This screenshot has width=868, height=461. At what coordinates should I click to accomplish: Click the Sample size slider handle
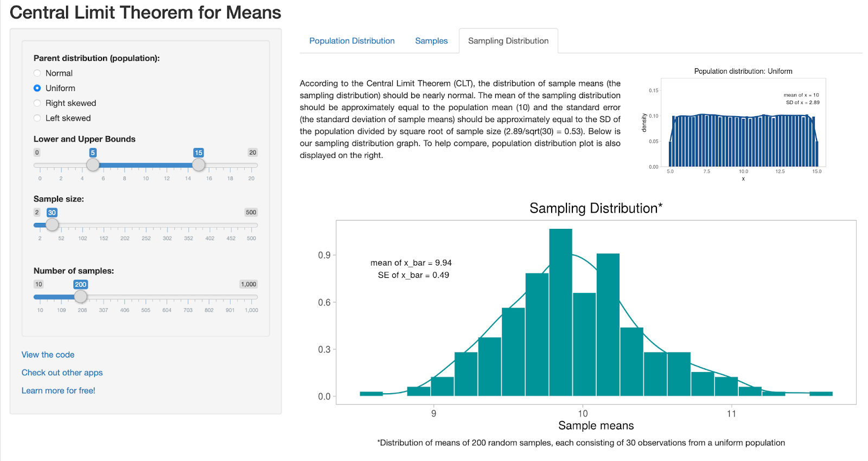[52, 225]
